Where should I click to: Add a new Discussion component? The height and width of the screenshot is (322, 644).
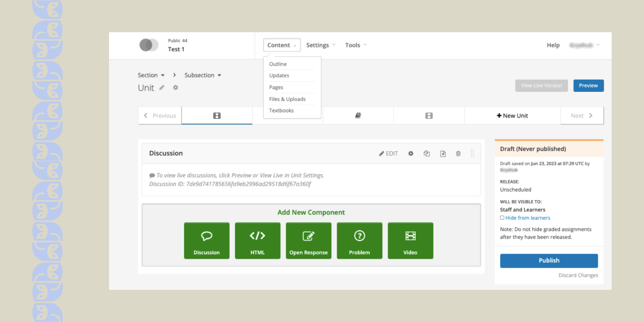(x=206, y=241)
